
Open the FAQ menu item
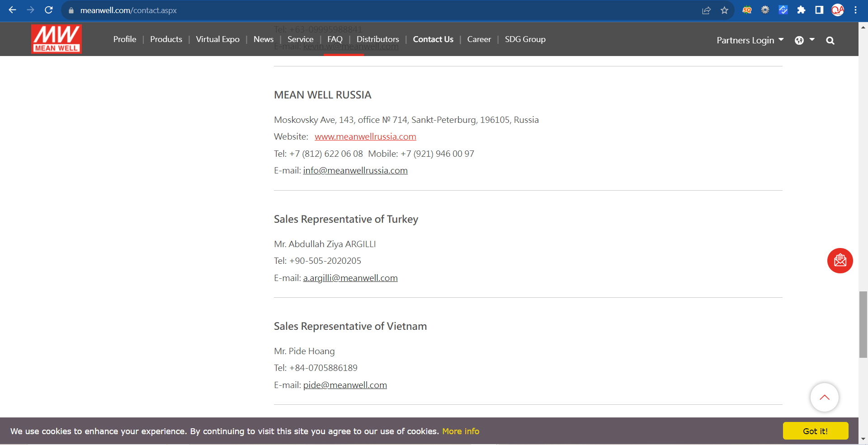[335, 39]
